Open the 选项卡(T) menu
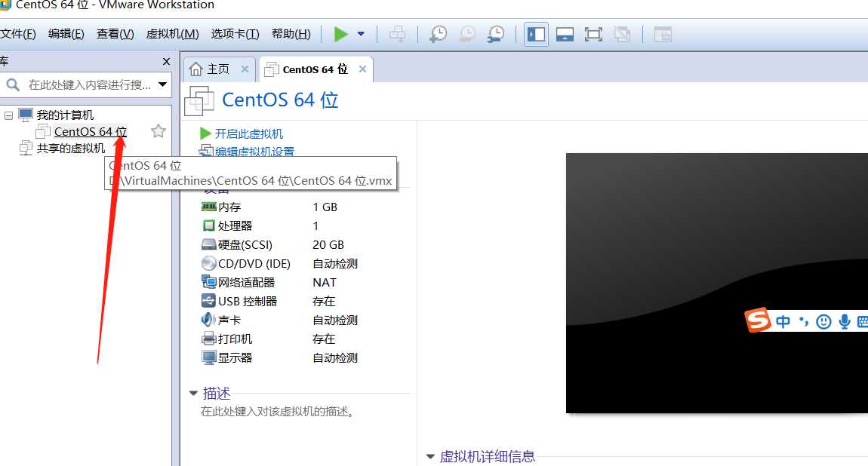The height and width of the screenshot is (466, 868). click(235, 34)
